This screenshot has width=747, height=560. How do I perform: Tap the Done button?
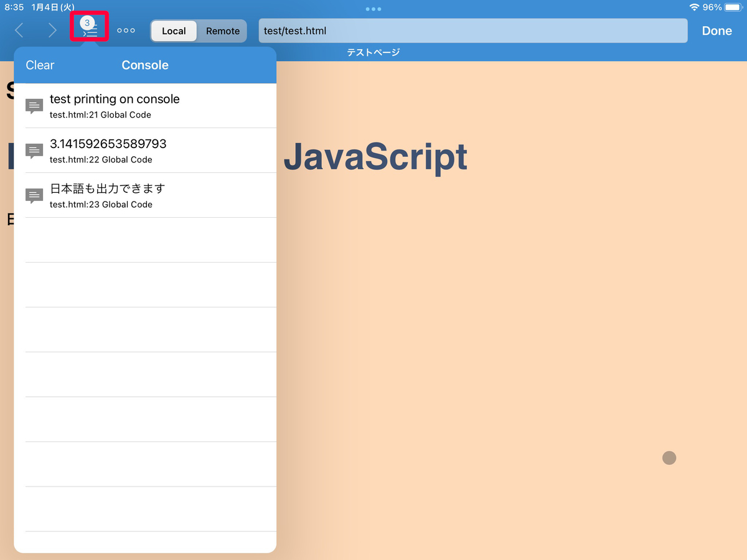tap(717, 30)
